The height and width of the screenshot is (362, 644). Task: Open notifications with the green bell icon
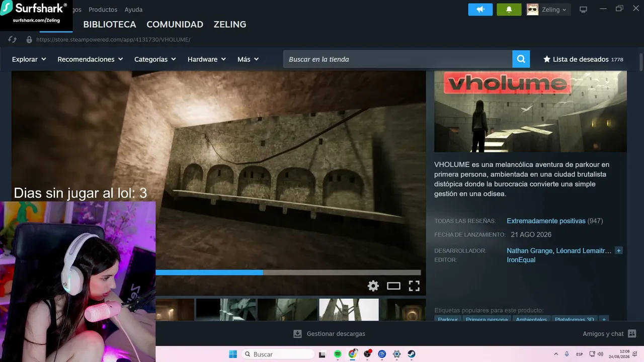coord(509,10)
